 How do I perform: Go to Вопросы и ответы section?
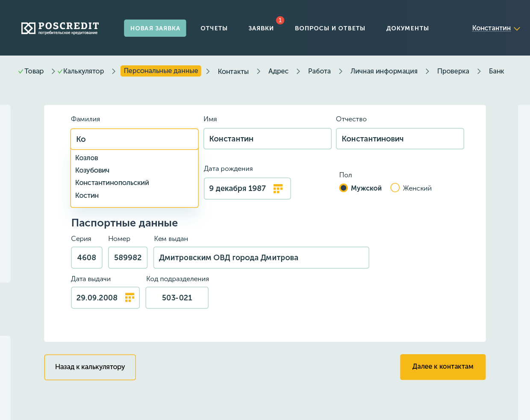tap(330, 28)
